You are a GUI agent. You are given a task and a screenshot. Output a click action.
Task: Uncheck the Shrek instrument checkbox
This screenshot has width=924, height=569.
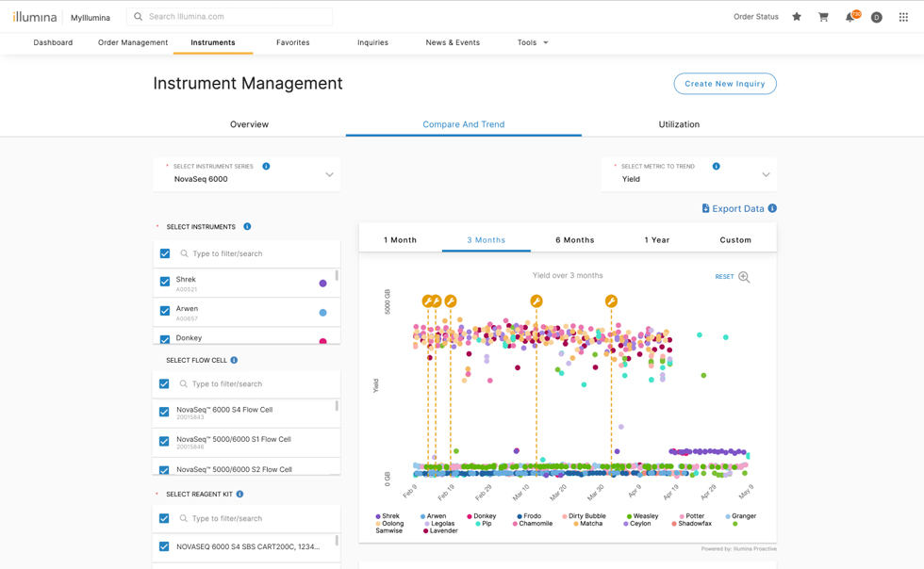165,282
